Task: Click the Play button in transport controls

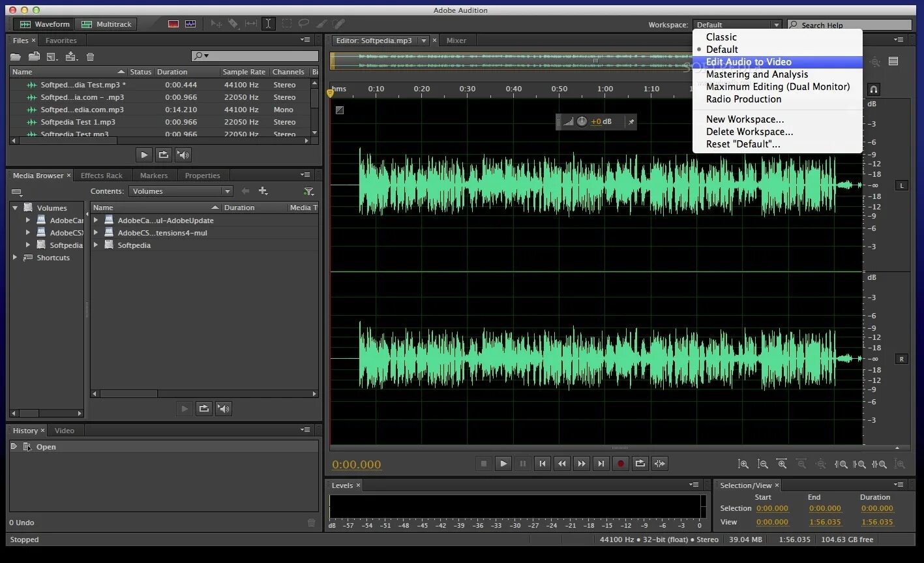Action: 503,464
